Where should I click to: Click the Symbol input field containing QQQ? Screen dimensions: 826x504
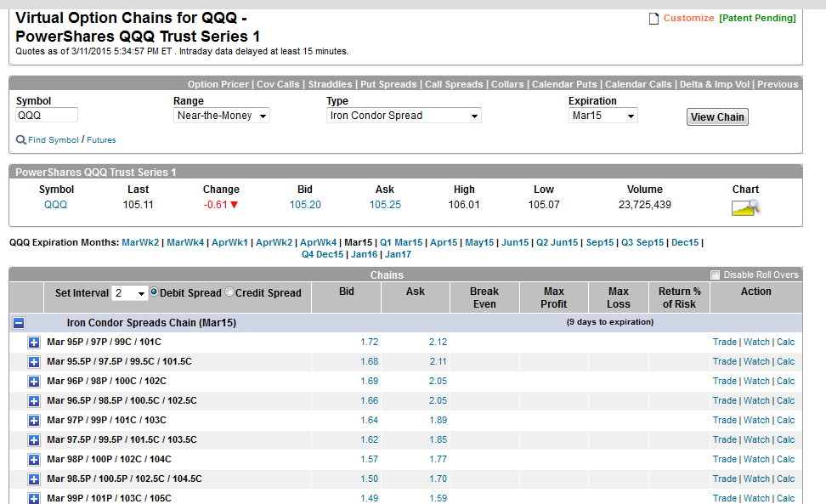[47, 116]
